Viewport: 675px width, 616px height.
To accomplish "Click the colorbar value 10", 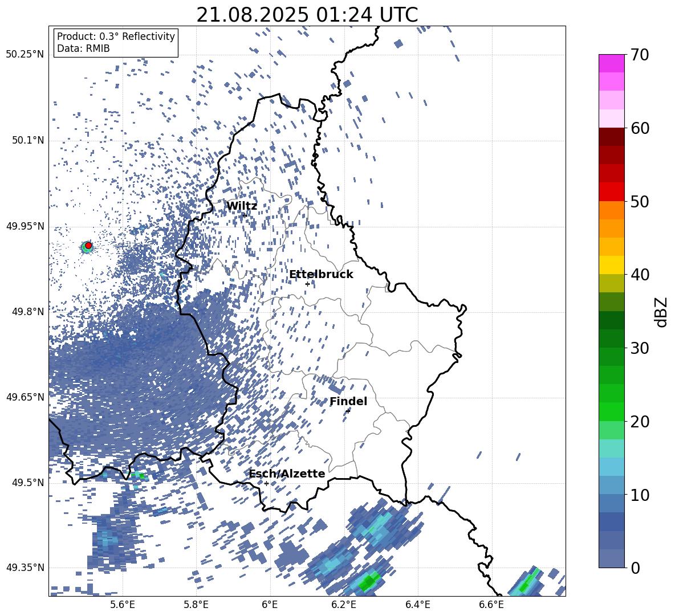I will click(x=640, y=495).
